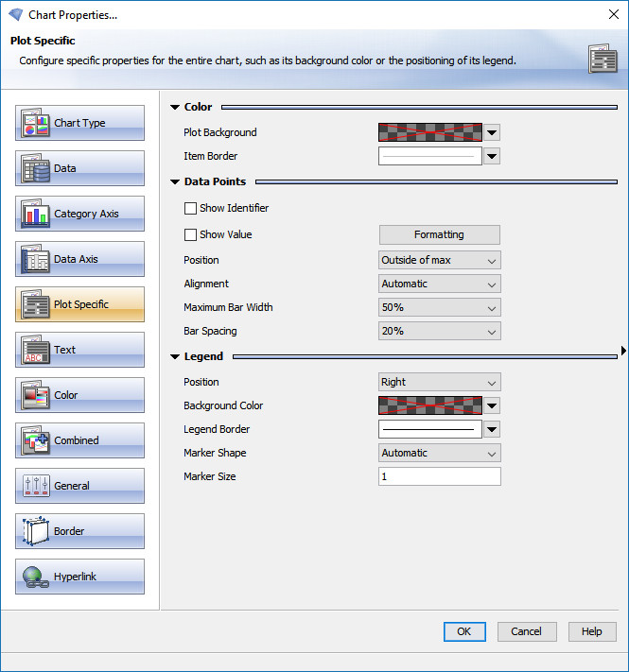Switch to the General tab

coord(79,486)
